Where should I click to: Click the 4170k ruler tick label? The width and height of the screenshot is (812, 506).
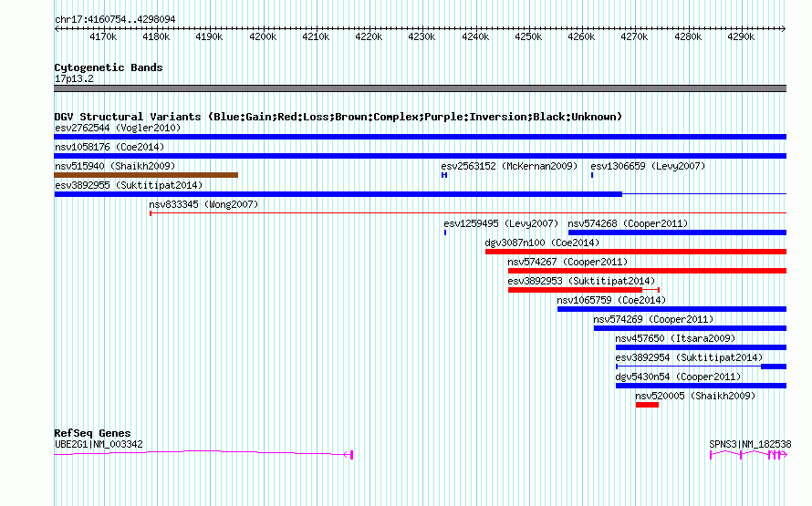click(103, 36)
